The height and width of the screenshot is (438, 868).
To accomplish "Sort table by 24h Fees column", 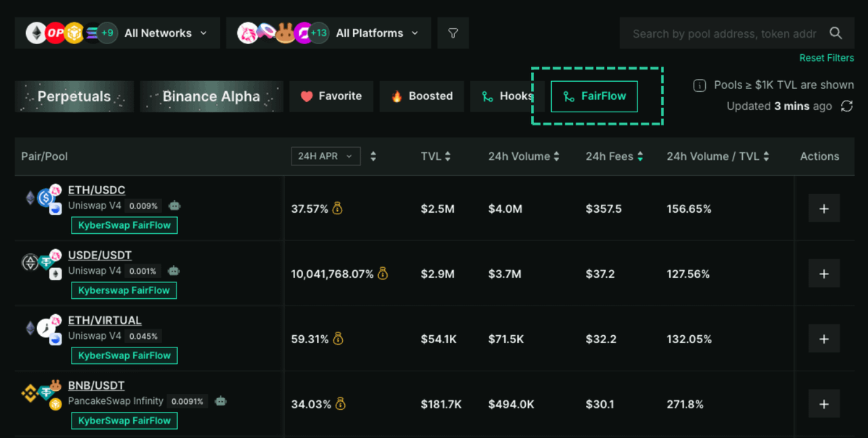I will point(614,156).
